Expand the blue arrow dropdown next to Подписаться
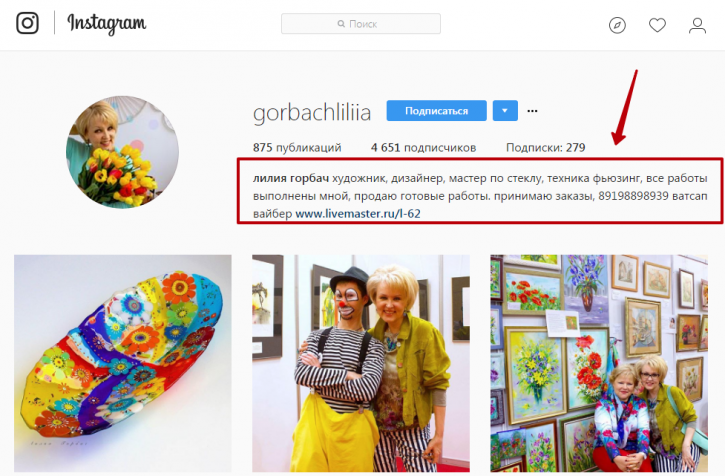This screenshot has width=725, height=476. coord(505,111)
